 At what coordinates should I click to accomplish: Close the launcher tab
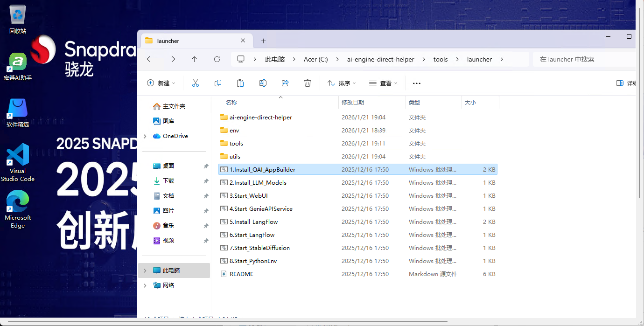point(243,41)
